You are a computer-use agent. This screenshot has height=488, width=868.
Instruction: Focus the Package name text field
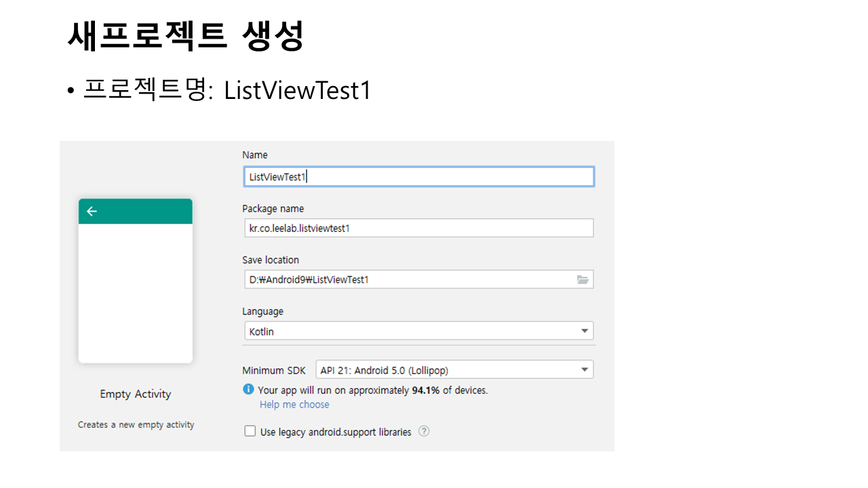[418, 228]
